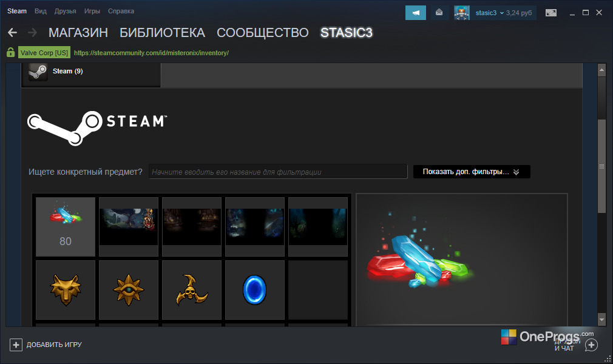The height and width of the screenshot is (364, 613).
Task: Go to the БИБЛИОТЕКА section
Action: coord(162,32)
